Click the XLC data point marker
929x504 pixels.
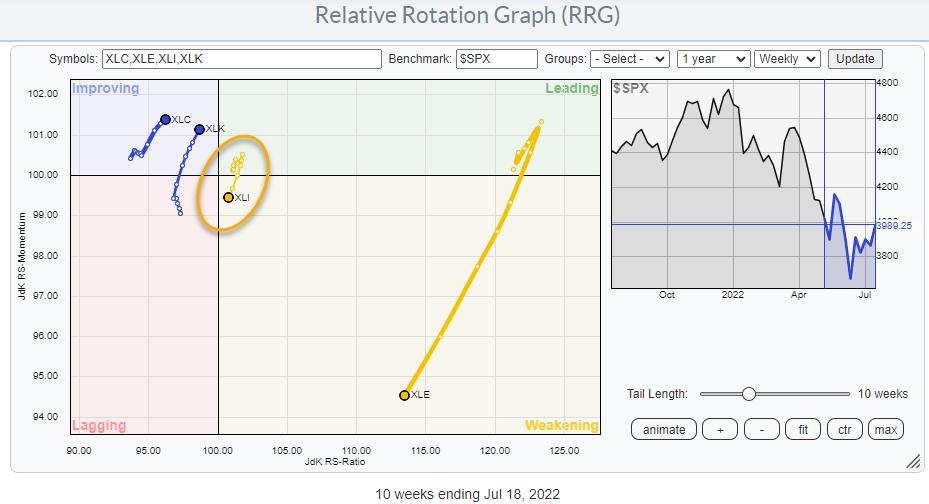click(x=165, y=119)
